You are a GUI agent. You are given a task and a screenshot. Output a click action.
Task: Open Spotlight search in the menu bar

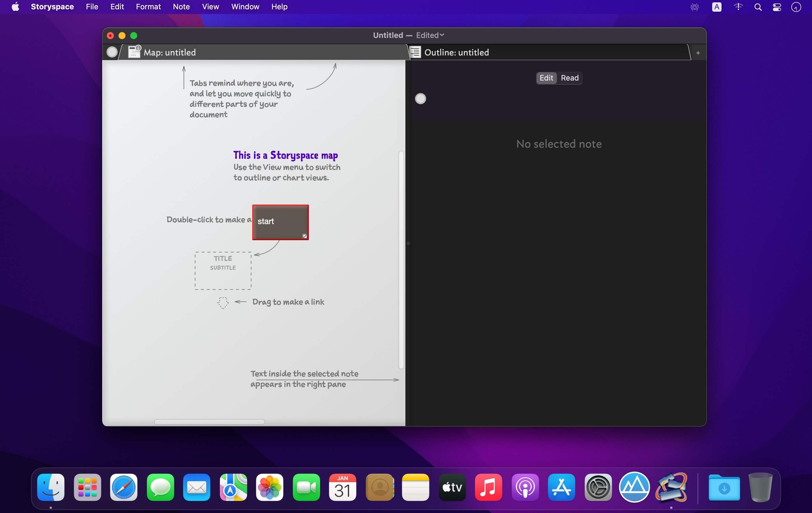(758, 7)
